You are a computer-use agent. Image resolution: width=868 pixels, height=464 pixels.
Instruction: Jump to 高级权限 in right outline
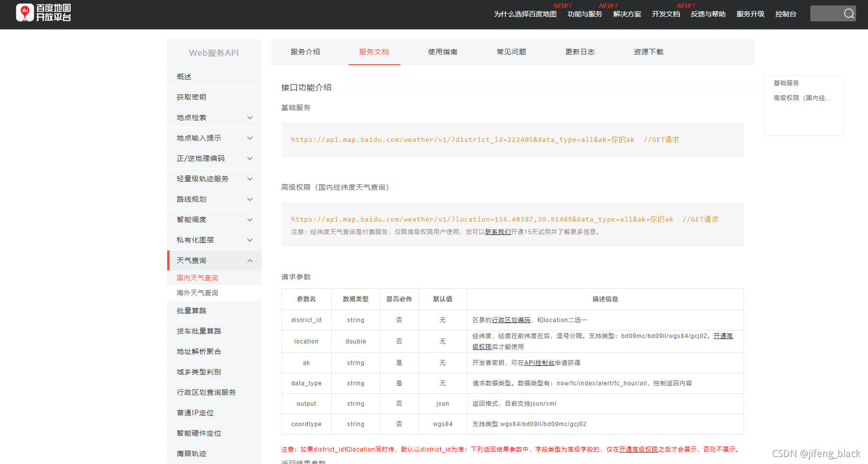point(802,98)
